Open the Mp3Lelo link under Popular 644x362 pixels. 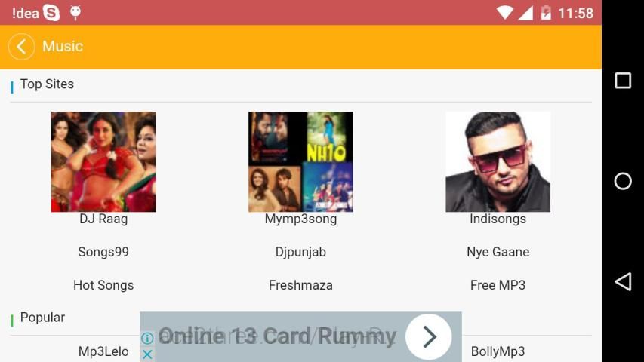point(103,351)
